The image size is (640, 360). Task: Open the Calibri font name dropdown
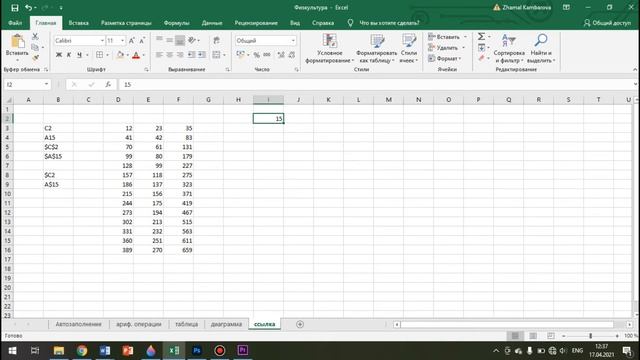[x=102, y=40]
